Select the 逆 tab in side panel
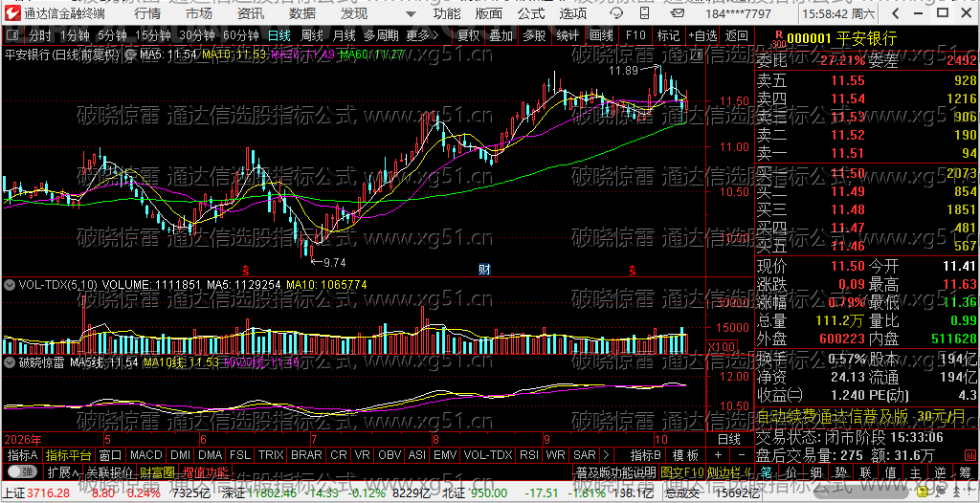Image resolution: width=980 pixels, height=503 pixels. 941,470
